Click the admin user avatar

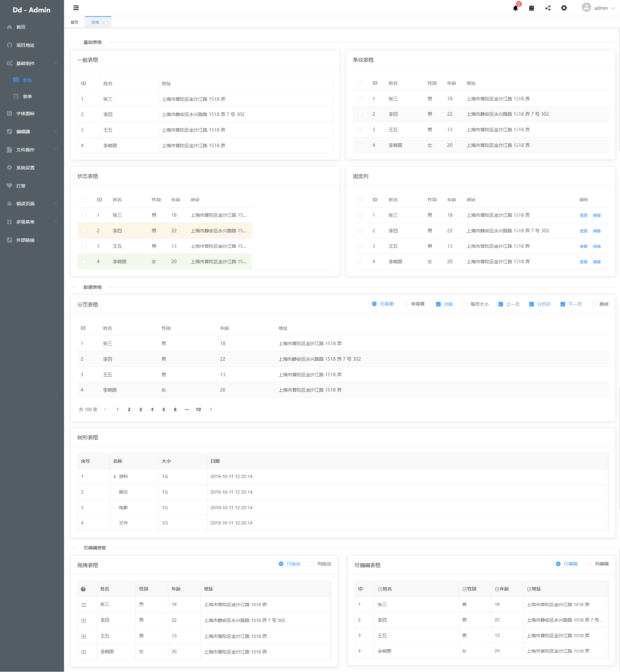pos(586,7)
